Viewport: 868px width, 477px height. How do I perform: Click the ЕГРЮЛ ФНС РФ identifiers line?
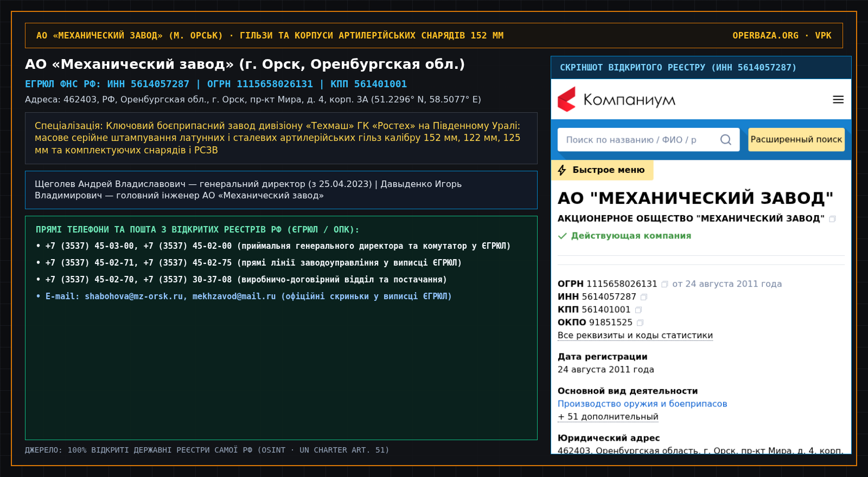(216, 84)
